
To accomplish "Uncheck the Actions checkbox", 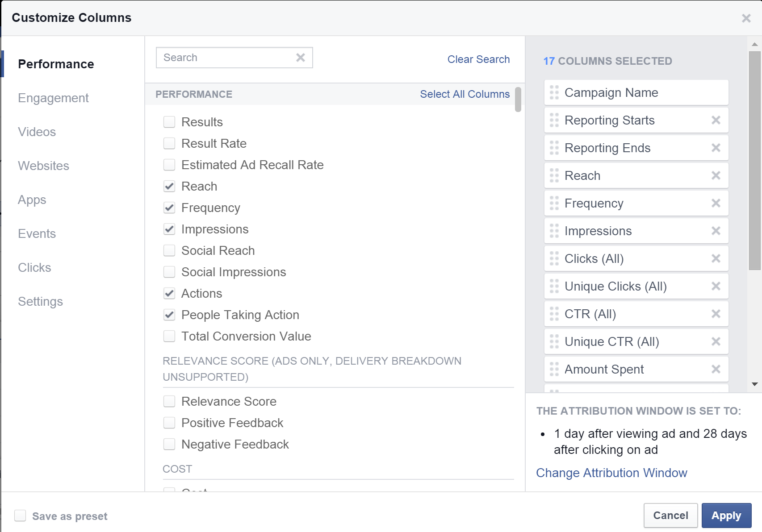I will point(169,293).
